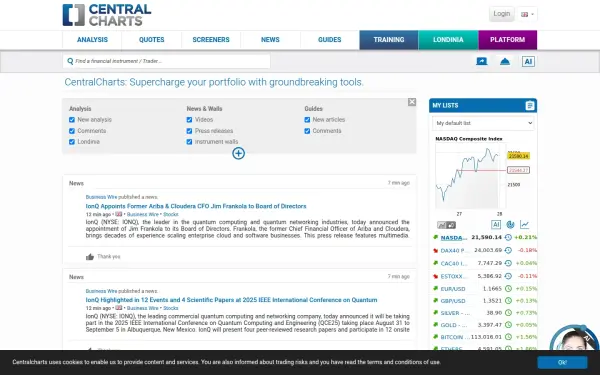Click the thumbs-up icon beside Thank you
The height and width of the screenshot is (375, 600).
point(90,257)
